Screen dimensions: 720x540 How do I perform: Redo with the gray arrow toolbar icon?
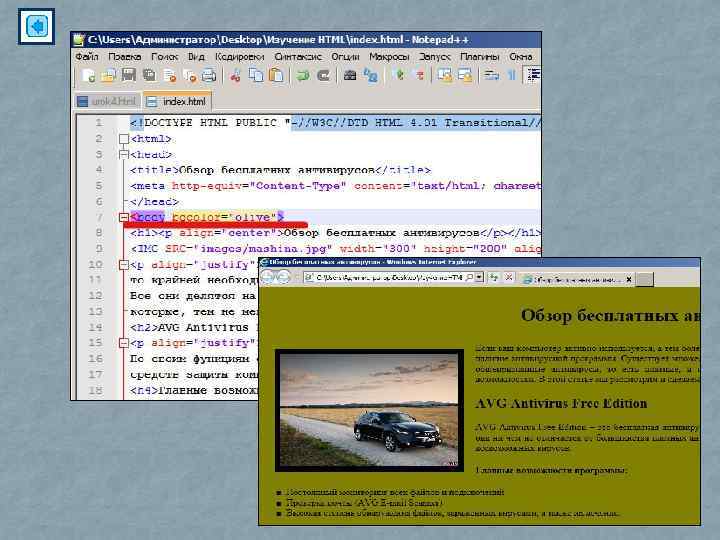(x=323, y=75)
